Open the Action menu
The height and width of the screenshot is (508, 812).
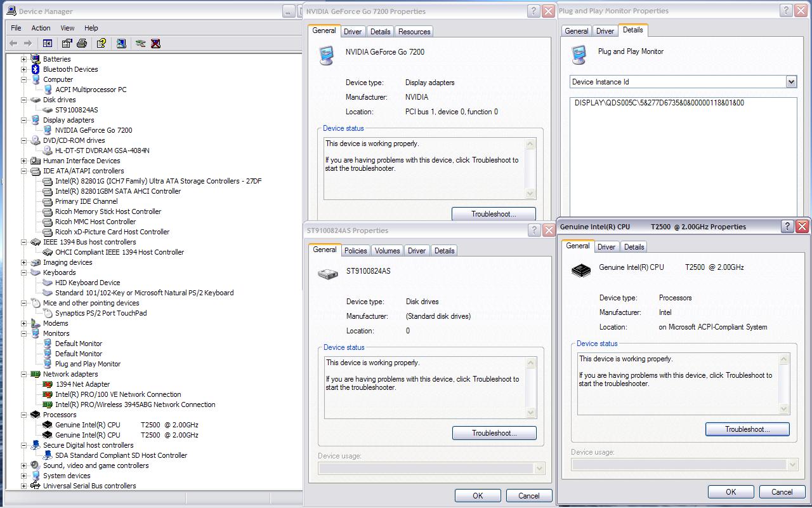pyautogui.click(x=41, y=28)
